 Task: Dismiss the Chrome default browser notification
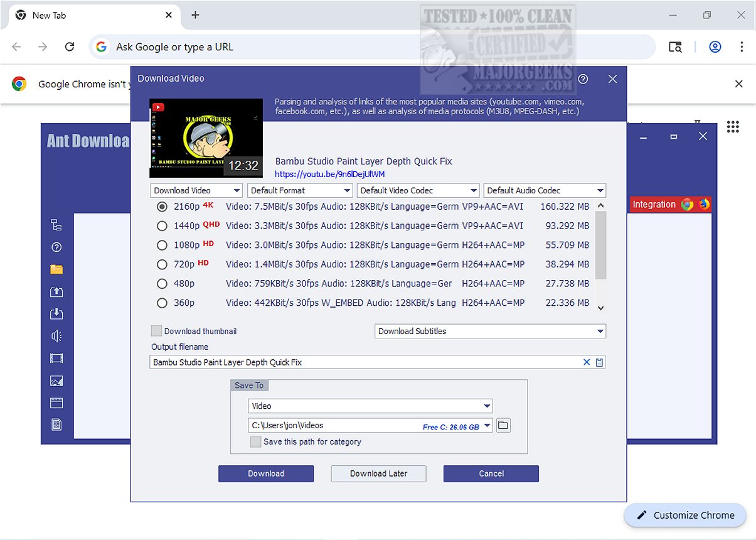739,84
